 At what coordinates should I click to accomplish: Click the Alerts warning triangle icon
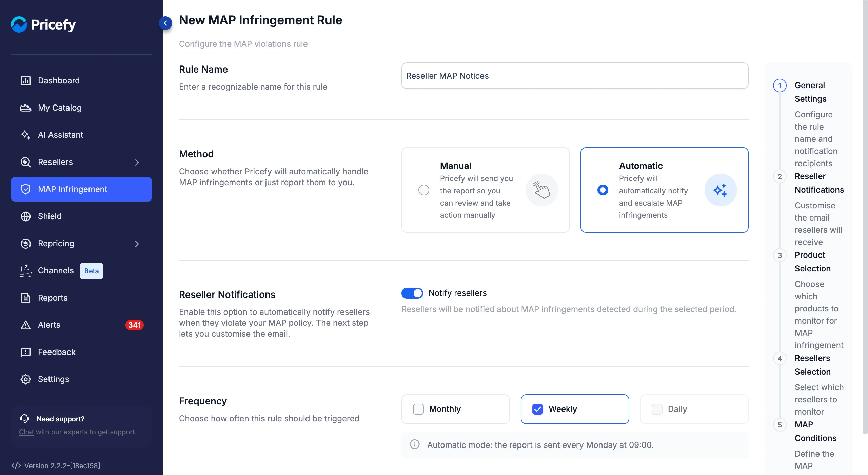(x=26, y=325)
